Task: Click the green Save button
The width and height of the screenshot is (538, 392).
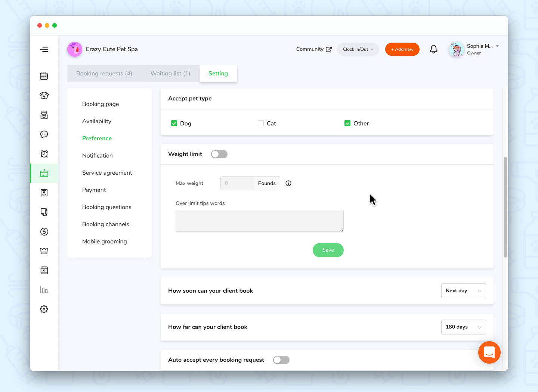Action: pos(328,250)
